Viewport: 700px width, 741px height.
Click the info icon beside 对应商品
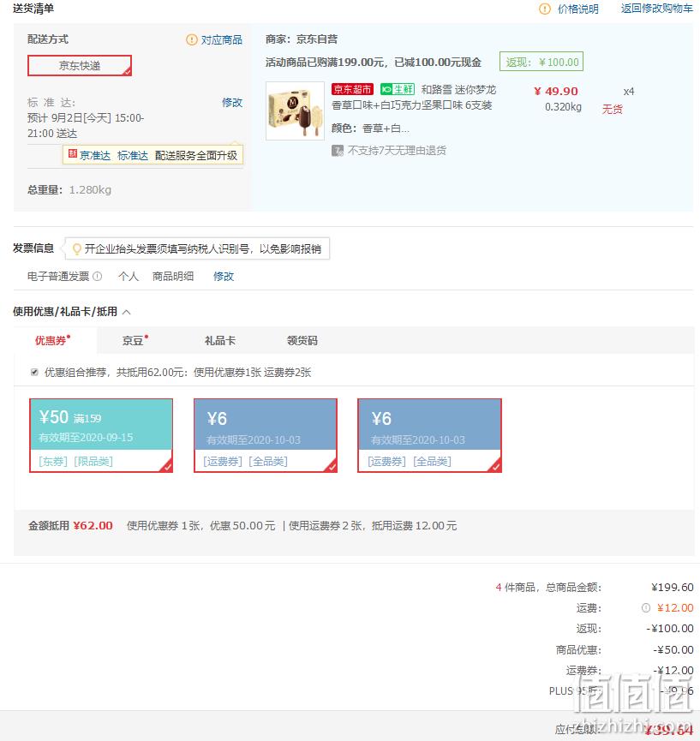click(191, 39)
